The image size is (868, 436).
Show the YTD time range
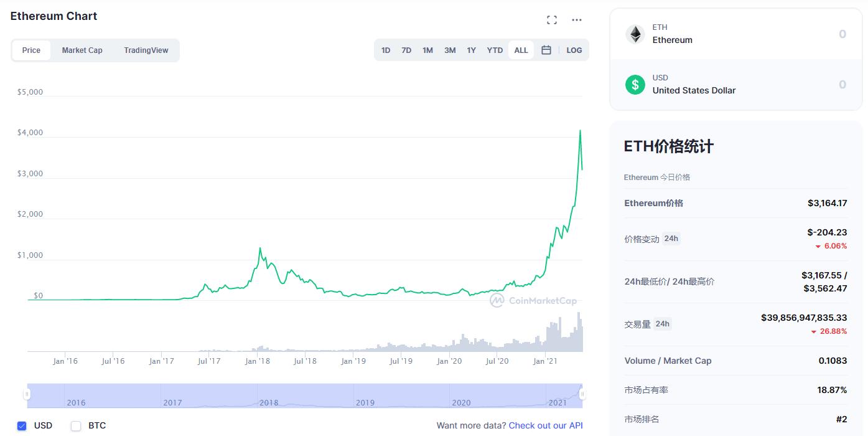pos(495,50)
